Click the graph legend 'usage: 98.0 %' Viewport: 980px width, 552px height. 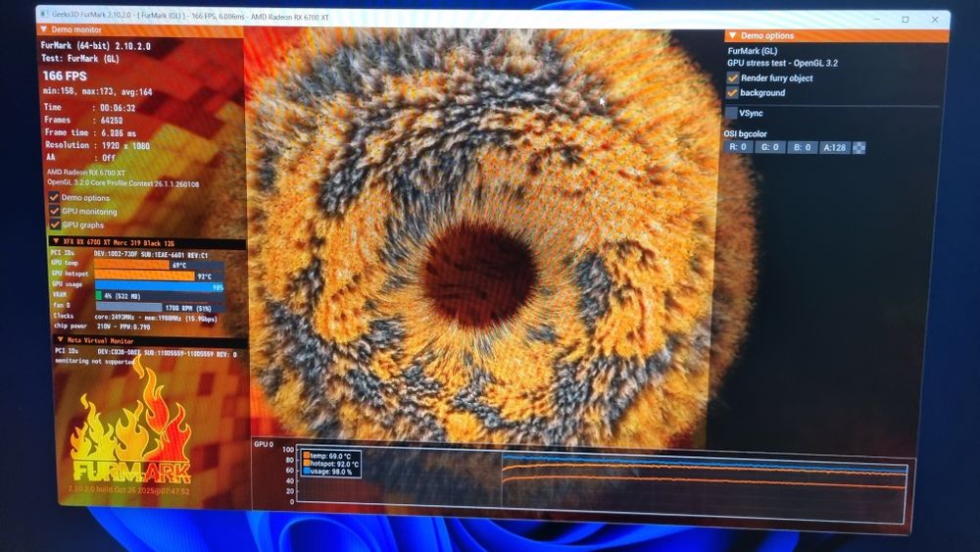327,472
